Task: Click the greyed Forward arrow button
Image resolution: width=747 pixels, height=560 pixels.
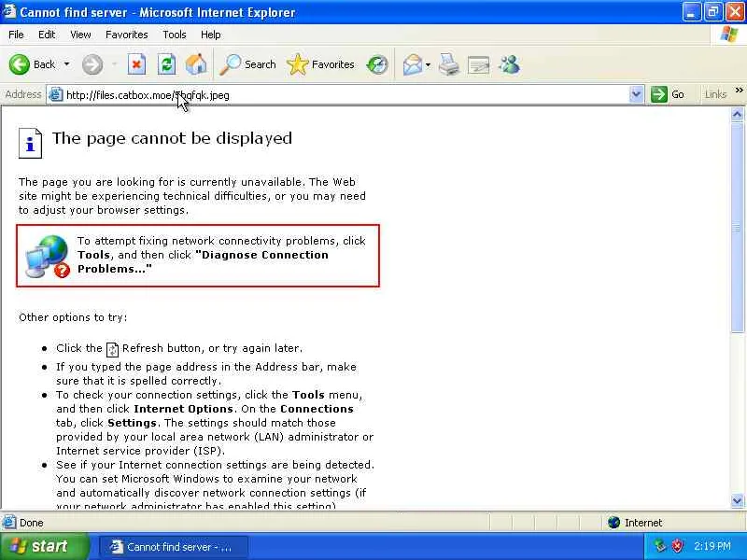Action: [x=92, y=64]
